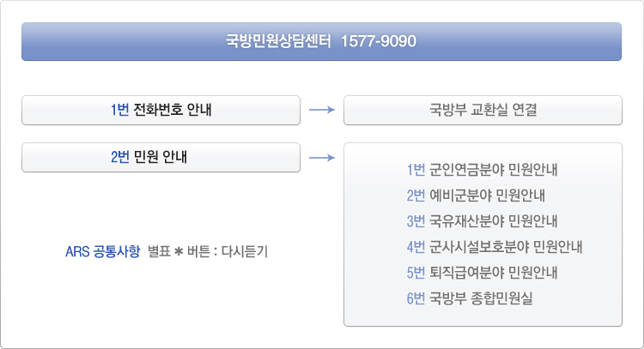This screenshot has height=349, width=644.
Task: Click 6번 국방부 종합민원실 line
Action: click(470, 298)
